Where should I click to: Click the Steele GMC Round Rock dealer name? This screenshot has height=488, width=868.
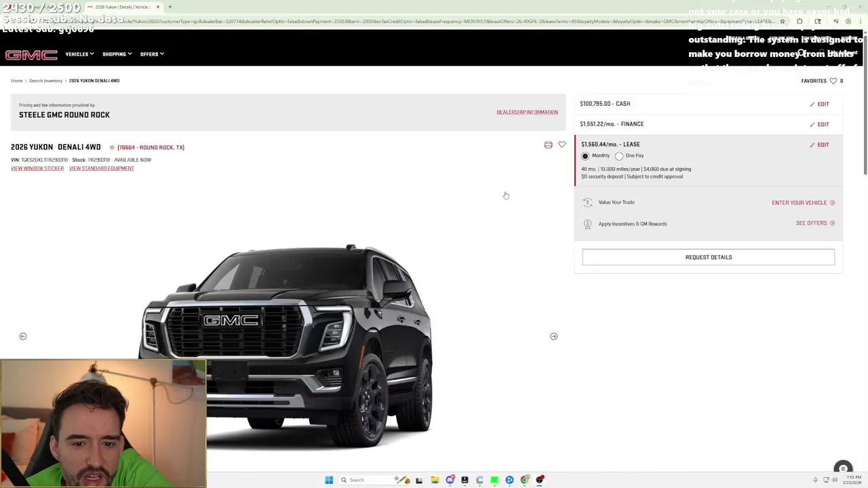[64, 115]
